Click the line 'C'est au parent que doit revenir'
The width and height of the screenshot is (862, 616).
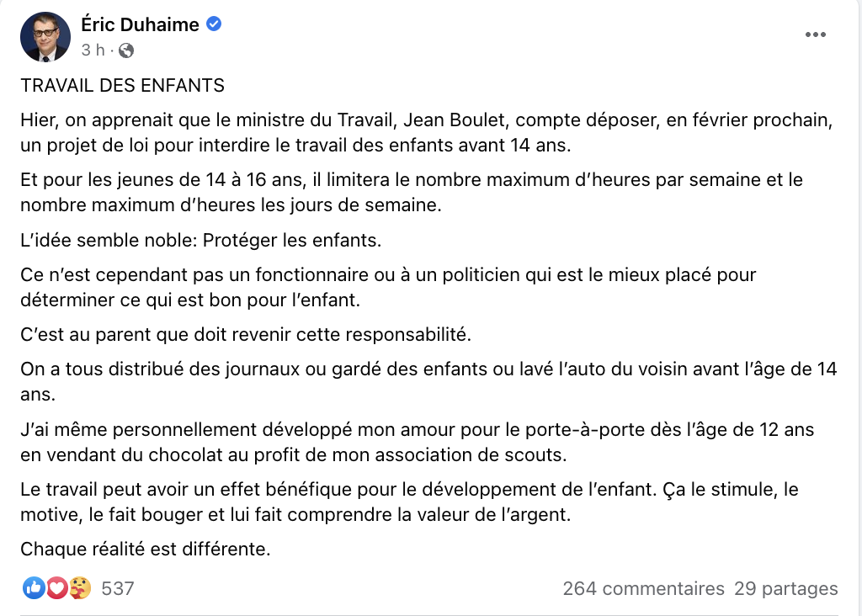pyautogui.click(x=246, y=334)
